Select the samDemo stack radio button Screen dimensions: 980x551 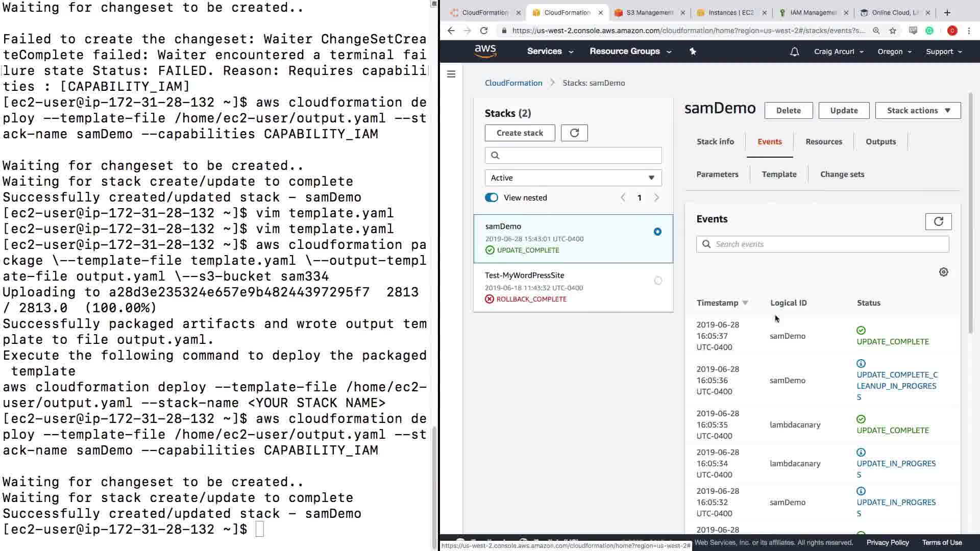point(657,232)
